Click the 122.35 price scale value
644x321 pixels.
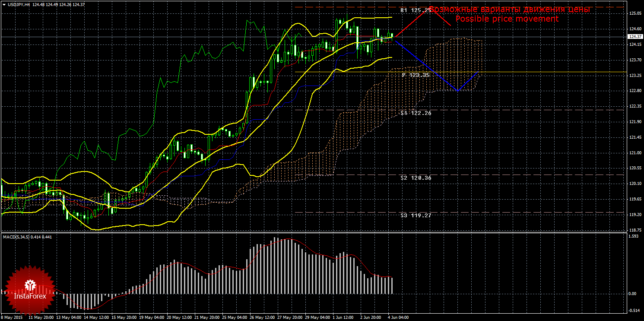[x=635, y=106]
